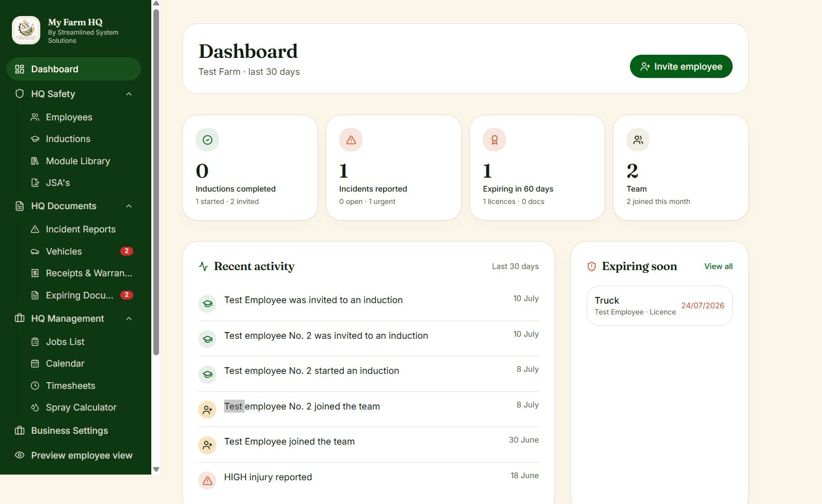This screenshot has width=822, height=504.
Task: Click the My Farm HQ logo
Action: point(26,30)
